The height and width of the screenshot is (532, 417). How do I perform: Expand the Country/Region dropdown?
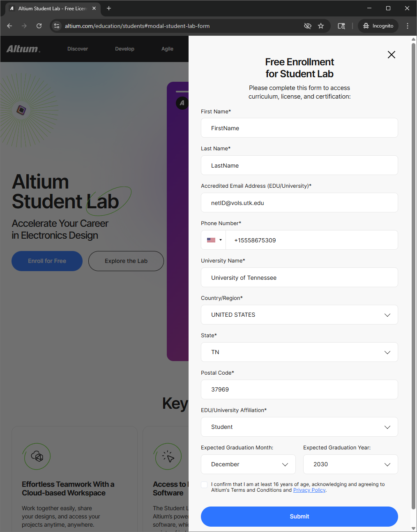(299, 315)
